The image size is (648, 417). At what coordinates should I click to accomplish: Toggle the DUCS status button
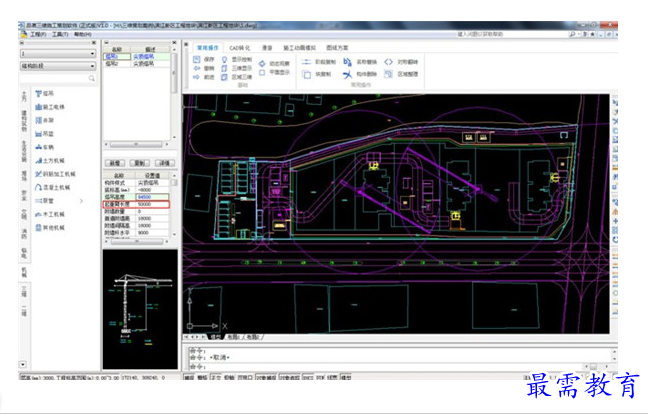308,377
